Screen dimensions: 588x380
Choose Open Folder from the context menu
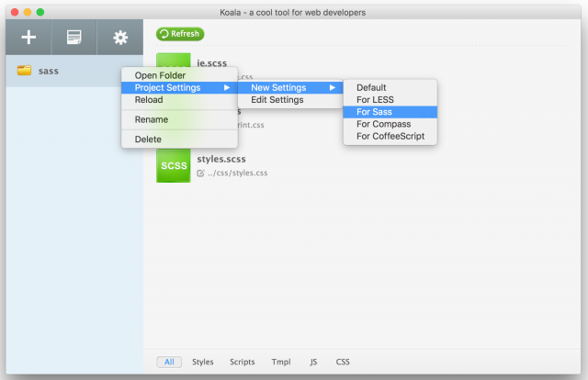(160, 75)
